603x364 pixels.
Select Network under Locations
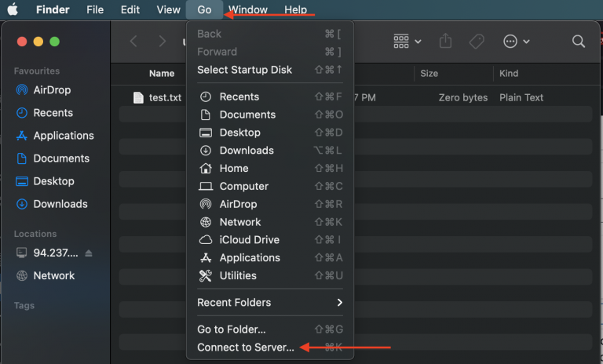[53, 276]
